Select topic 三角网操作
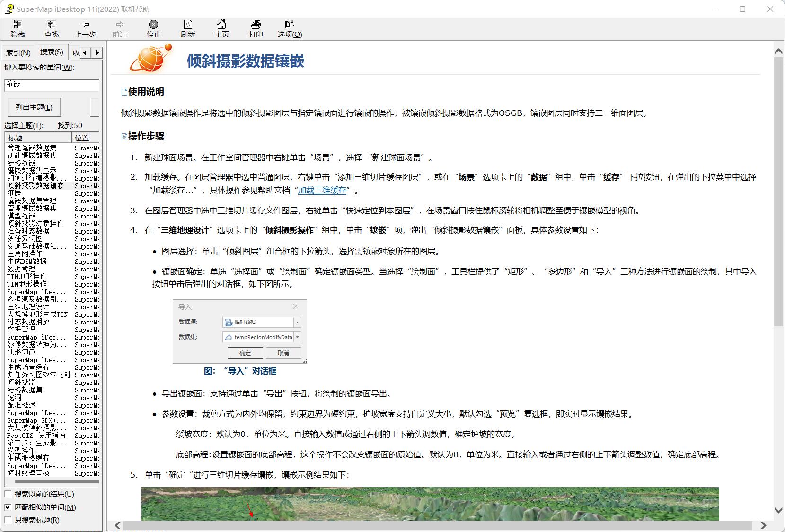This screenshot has height=532, width=785. 25,254
